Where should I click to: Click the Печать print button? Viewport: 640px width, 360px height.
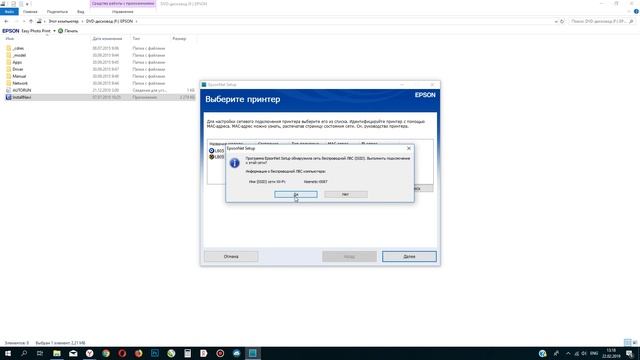(68, 31)
